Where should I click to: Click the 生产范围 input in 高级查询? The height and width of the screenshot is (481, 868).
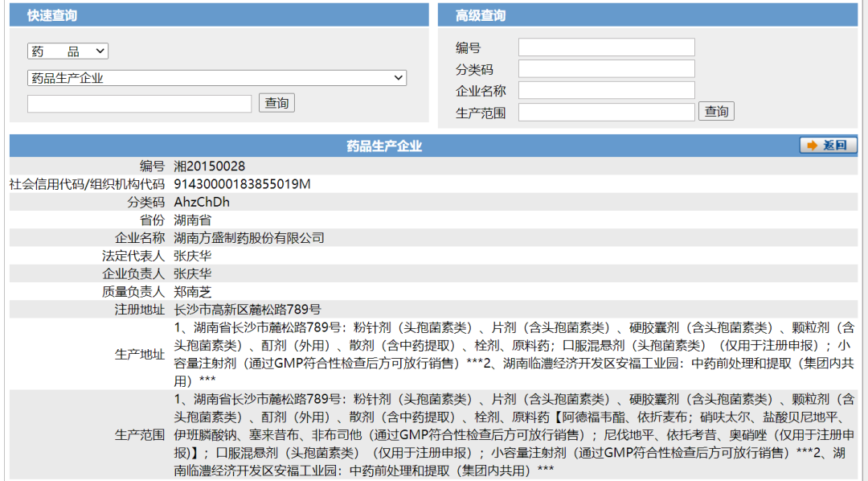coord(606,112)
